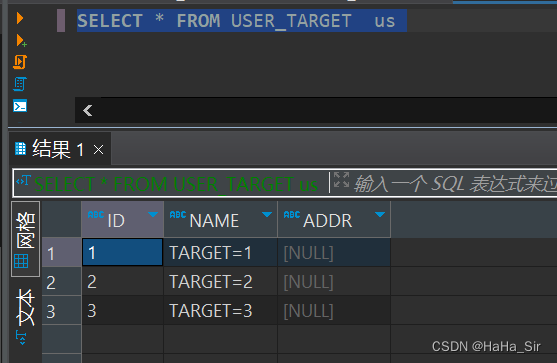Open the ADDR column filter dropdown
The image size is (557, 363).
coord(380,215)
